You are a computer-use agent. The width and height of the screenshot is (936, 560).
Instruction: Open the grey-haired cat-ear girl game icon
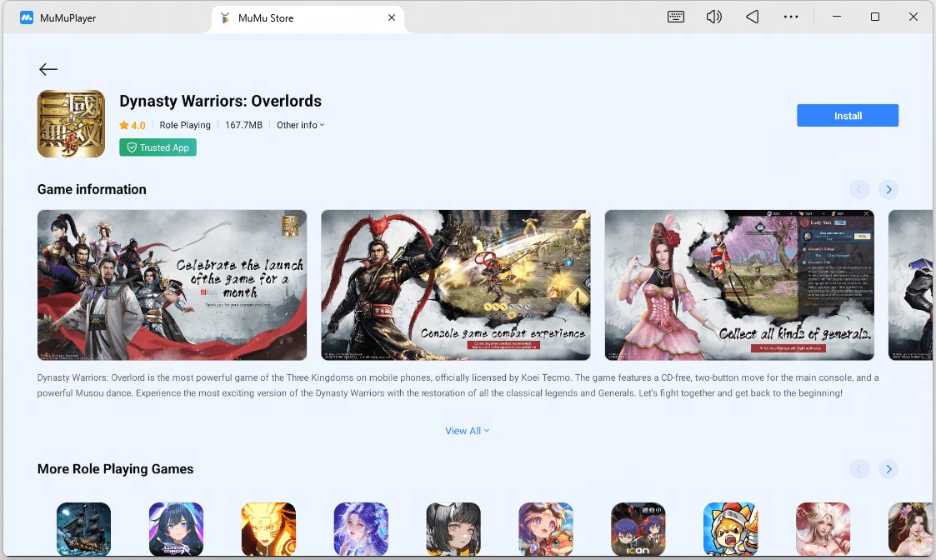[x=453, y=529]
